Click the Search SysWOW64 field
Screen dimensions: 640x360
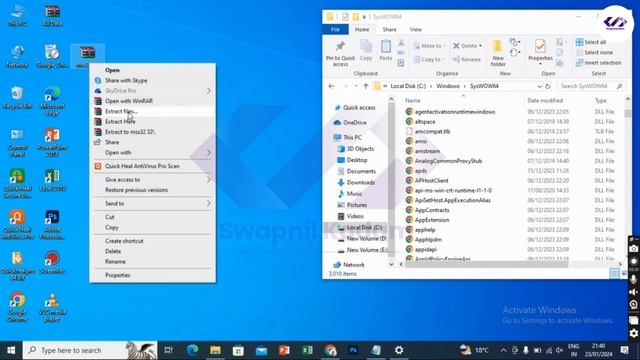click(x=590, y=86)
